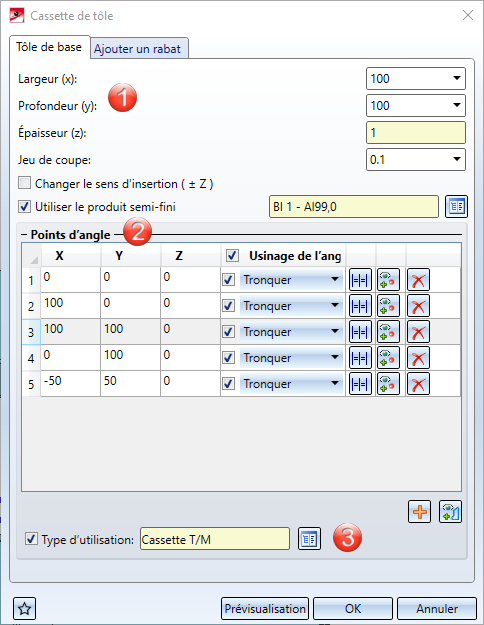Enable Changer le sens d'insertion checkbox
Viewport: 484px width, 625px height.
point(24,183)
